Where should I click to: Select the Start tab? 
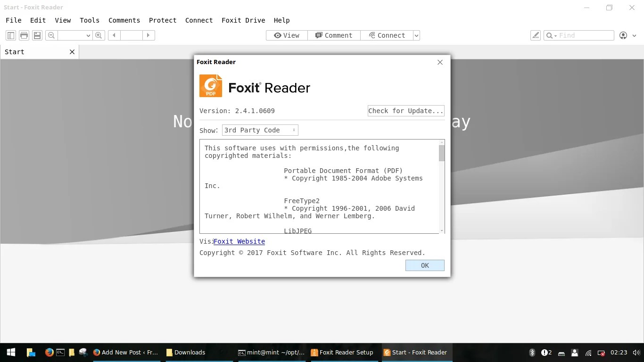(14, 52)
